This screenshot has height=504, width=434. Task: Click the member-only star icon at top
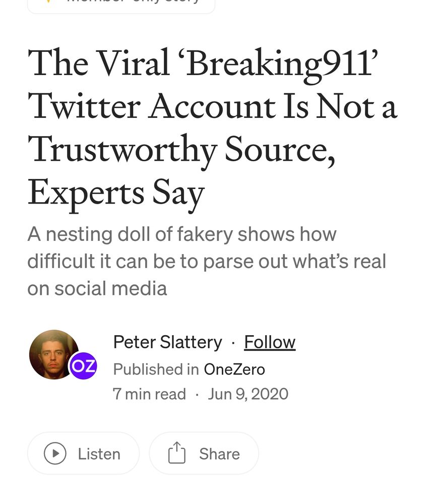(48, 2)
